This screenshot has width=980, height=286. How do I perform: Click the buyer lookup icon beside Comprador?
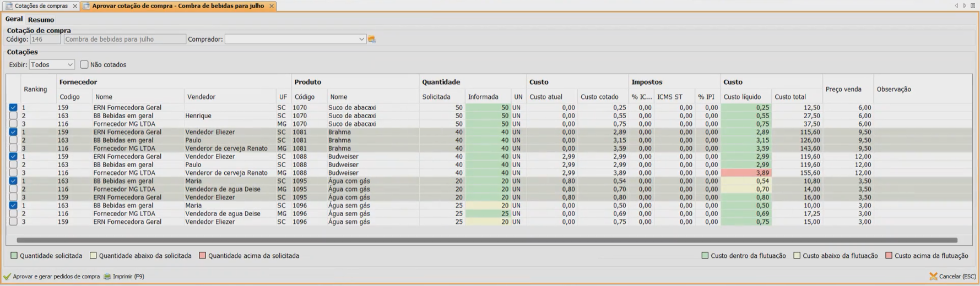pyautogui.click(x=372, y=39)
